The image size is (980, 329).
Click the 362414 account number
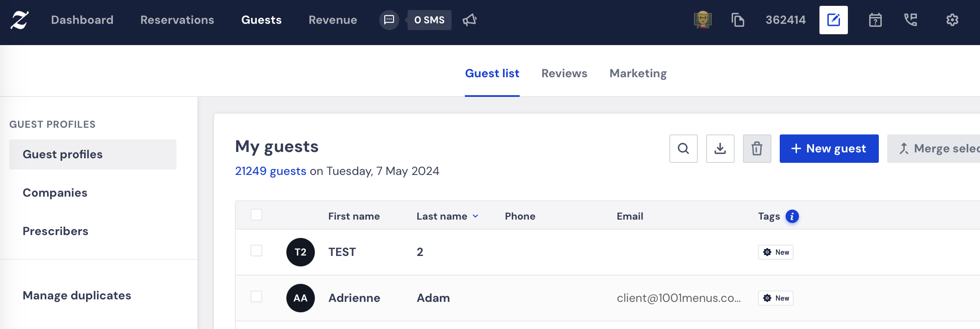click(x=786, y=20)
